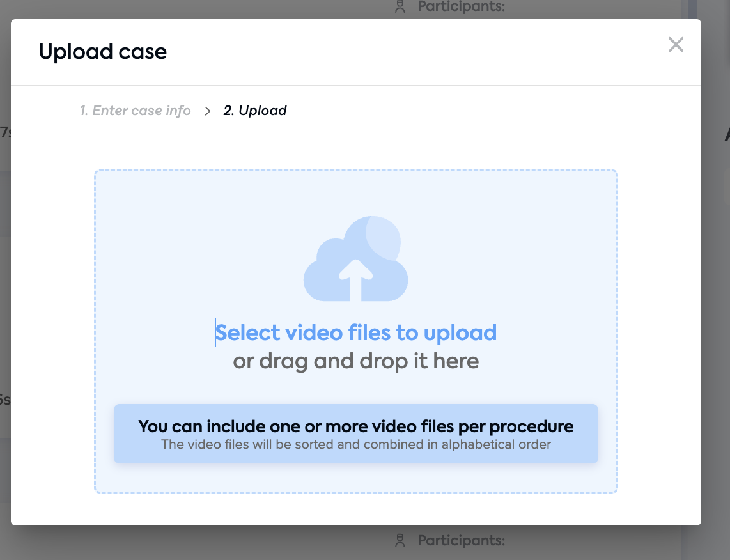Select the 2. Upload step label
The image size is (730, 560).
pos(254,111)
